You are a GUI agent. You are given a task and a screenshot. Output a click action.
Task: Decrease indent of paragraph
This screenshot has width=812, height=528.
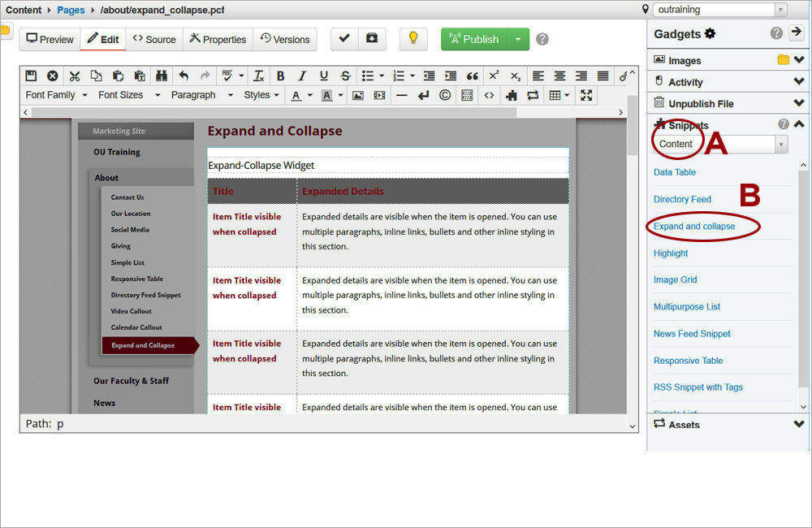[x=429, y=76]
